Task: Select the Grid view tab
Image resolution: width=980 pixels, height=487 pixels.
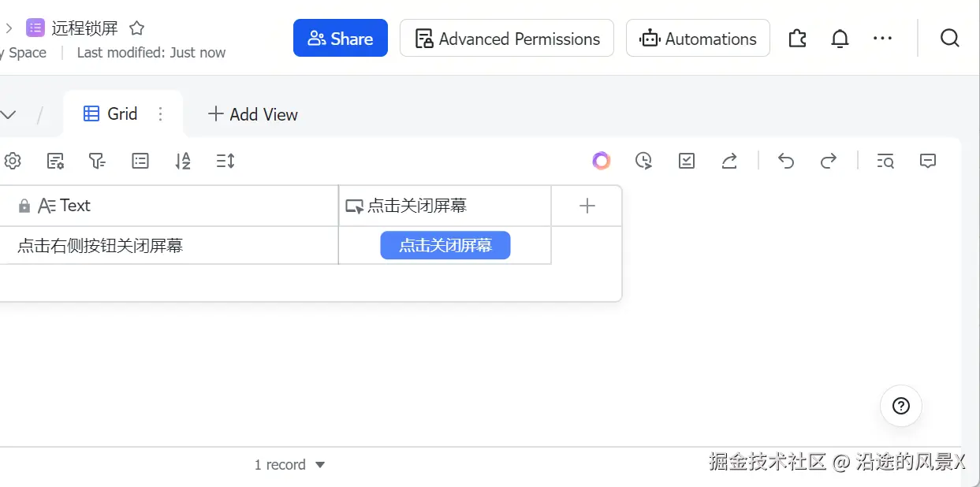Action: [111, 114]
